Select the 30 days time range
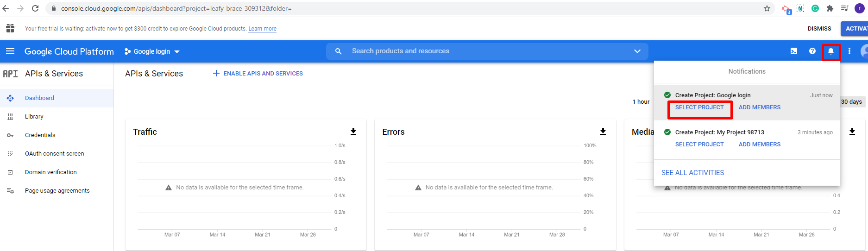868x251 pixels. click(851, 102)
